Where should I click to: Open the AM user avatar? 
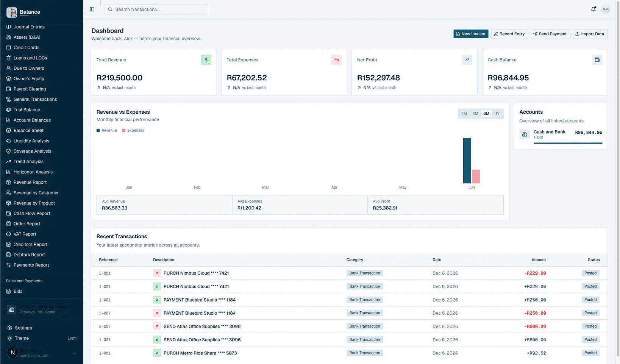pos(606,9)
